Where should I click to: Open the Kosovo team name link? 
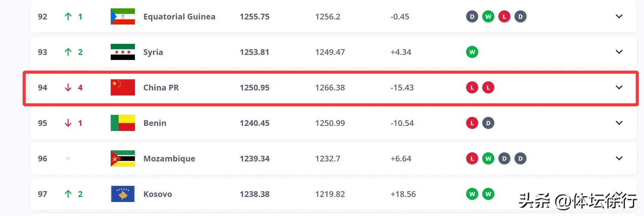coord(158,194)
